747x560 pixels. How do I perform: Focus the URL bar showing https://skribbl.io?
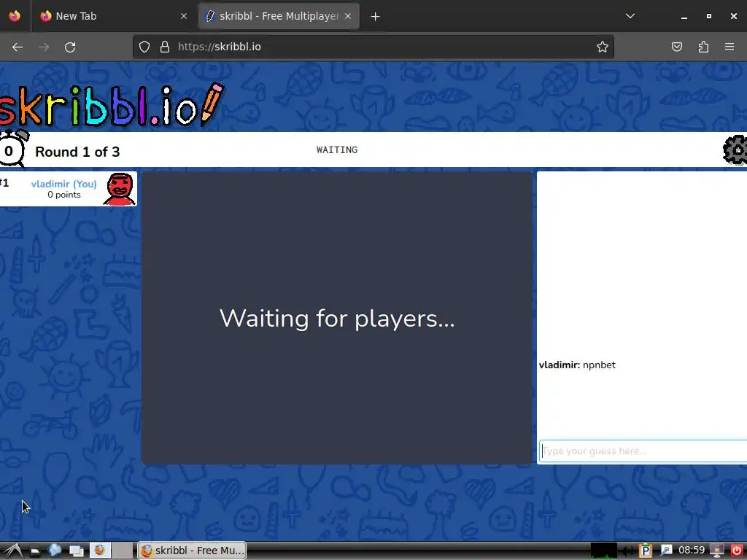[x=373, y=47]
